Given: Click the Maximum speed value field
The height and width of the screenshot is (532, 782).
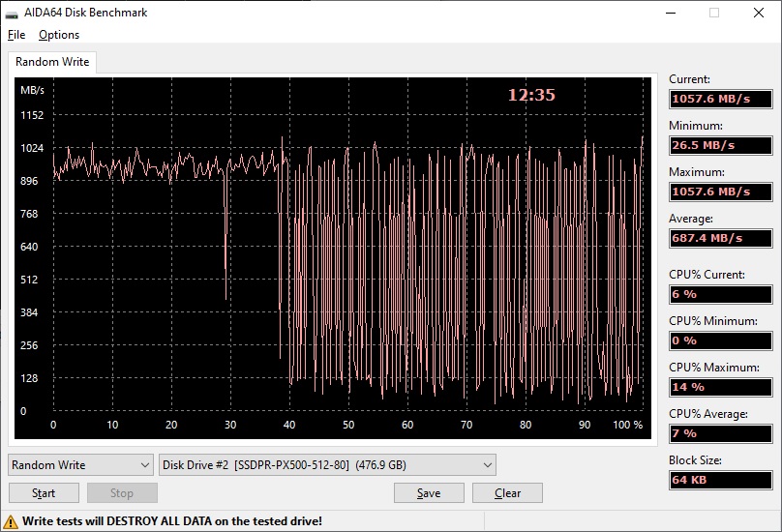Looking at the screenshot, I should 721,192.
